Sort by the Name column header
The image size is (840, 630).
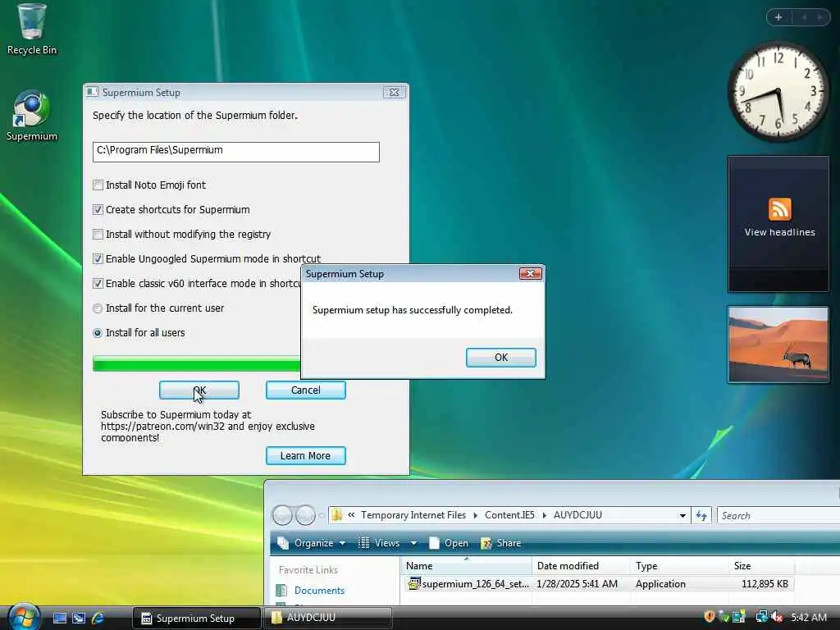(x=466, y=566)
